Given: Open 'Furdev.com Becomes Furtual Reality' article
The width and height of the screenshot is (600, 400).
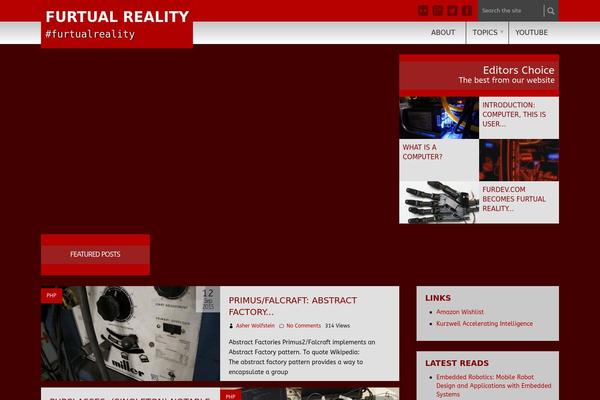Looking at the screenshot, I should pos(514,199).
